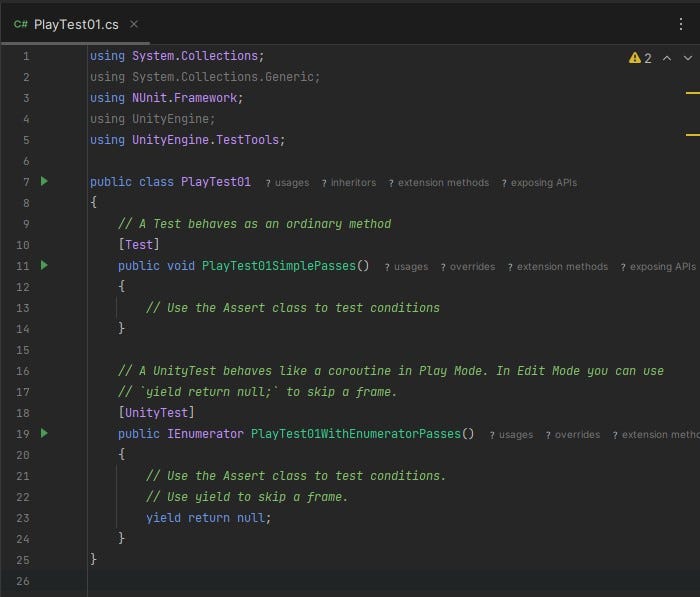The width and height of the screenshot is (700, 597).
Task: Click line number 26 in the gutter
Action: point(23,581)
